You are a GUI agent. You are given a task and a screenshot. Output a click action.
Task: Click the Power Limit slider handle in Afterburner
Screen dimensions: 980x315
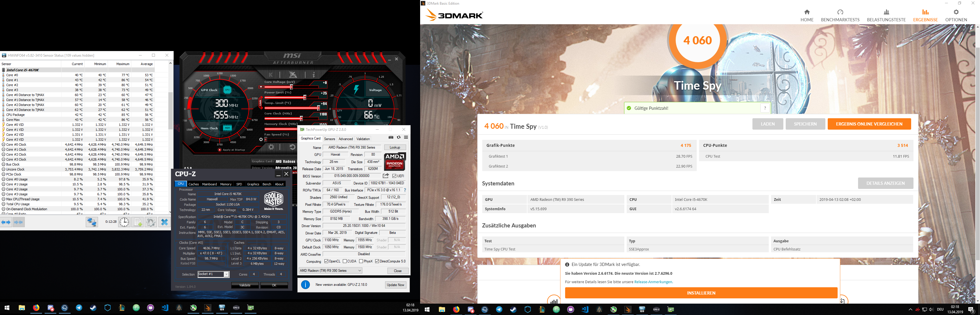pos(305,98)
